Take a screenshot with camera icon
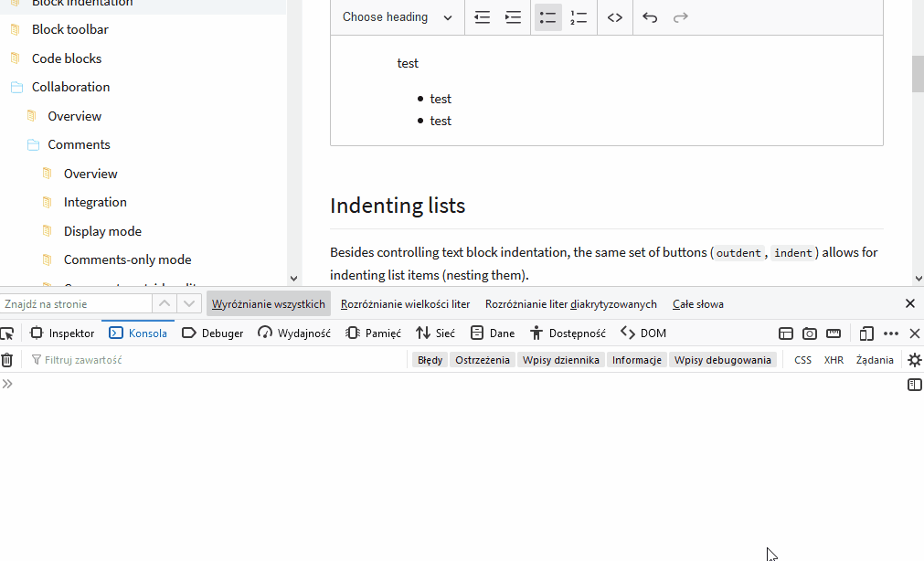924x561 pixels. pyautogui.click(x=810, y=333)
